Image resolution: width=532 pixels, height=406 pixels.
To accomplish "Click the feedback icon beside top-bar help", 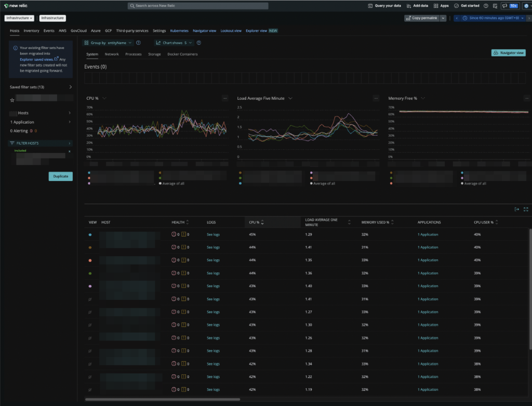I will pos(495,6).
